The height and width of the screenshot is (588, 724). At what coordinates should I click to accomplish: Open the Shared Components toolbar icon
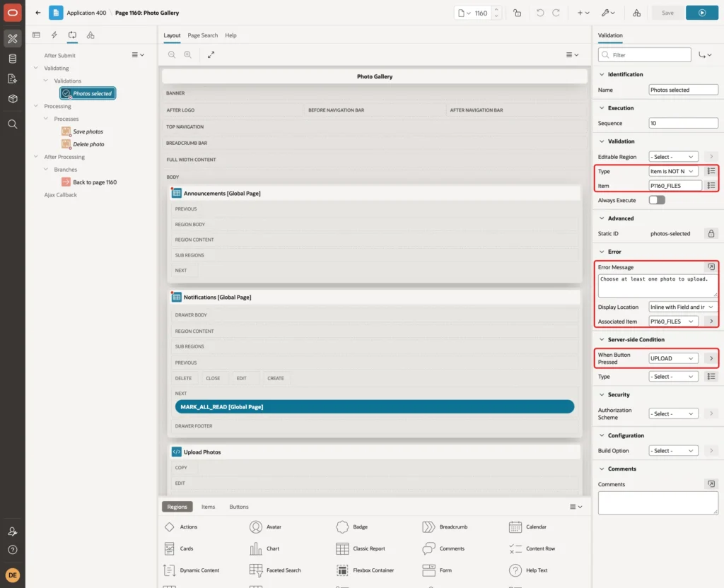(637, 13)
